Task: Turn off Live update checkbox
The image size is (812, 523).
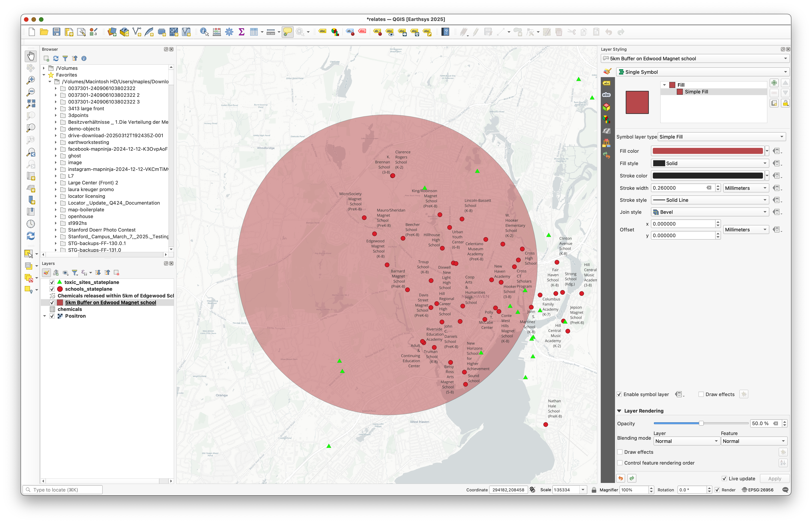Action: click(x=724, y=478)
